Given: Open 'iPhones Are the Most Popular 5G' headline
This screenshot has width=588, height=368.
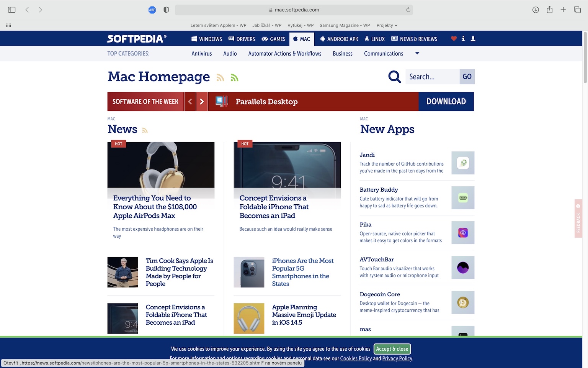Looking at the screenshot, I should coord(303,272).
